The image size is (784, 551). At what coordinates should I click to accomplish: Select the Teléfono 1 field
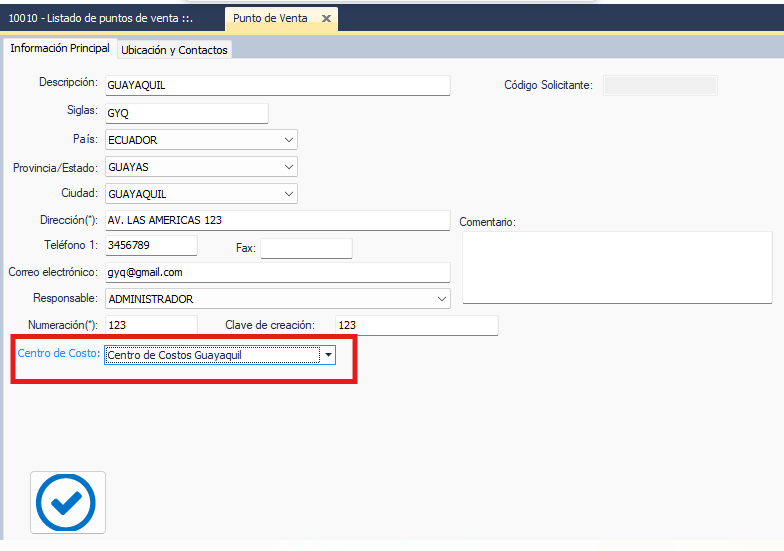click(x=150, y=246)
